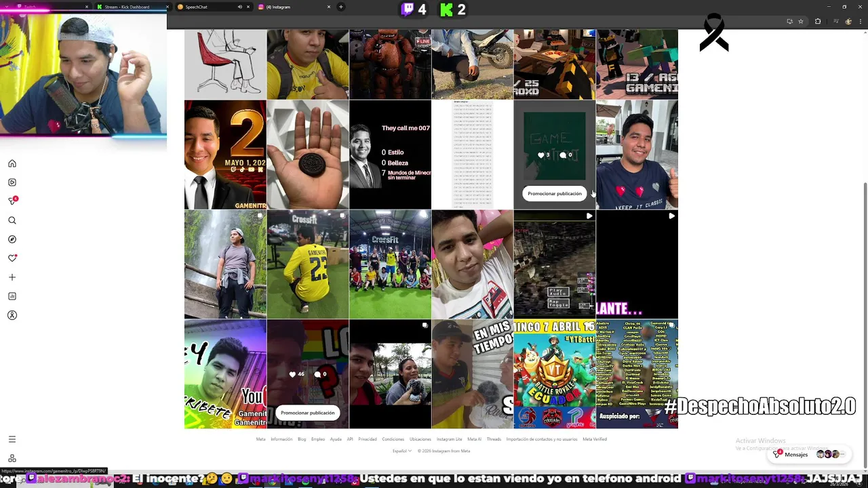Open Instagram Home from the sidebar
The height and width of the screenshot is (488, 868).
click(x=12, y=163)
